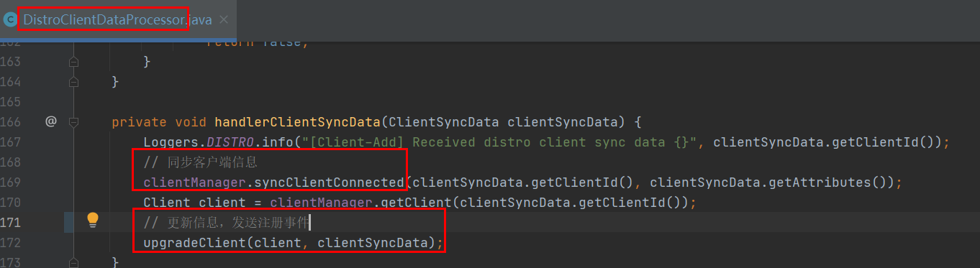980x268 pixels.
Task: Click the @ gutter icon beside handlerClientSyncData
Action: click(50, 121)
